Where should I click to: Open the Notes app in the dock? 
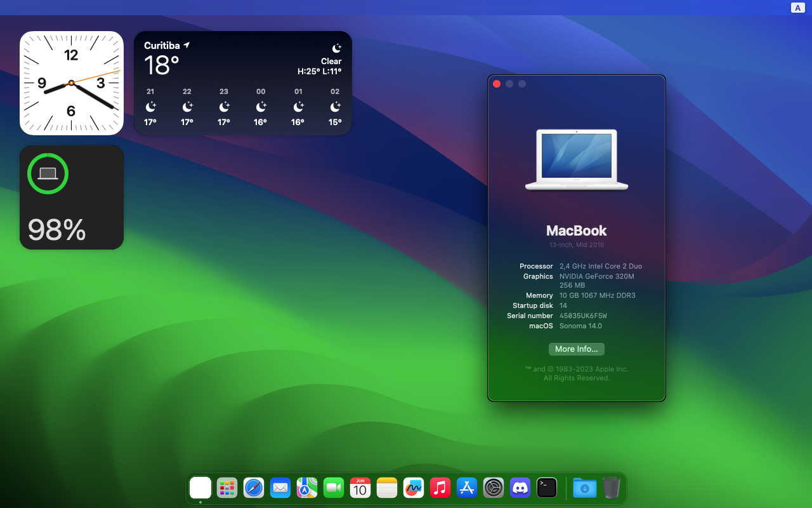(387, 488)
